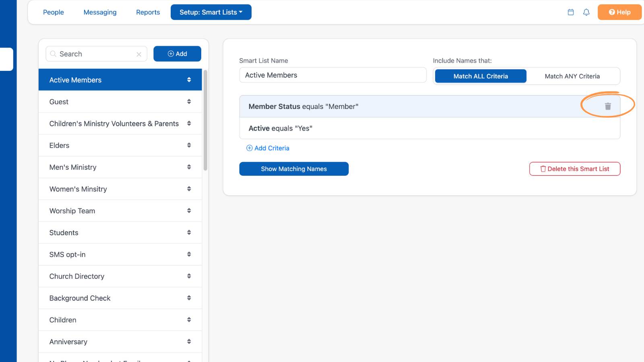Switch to Match ANY Criteria
The width and height of the screenshot is (644, 362).
[572, 76]
